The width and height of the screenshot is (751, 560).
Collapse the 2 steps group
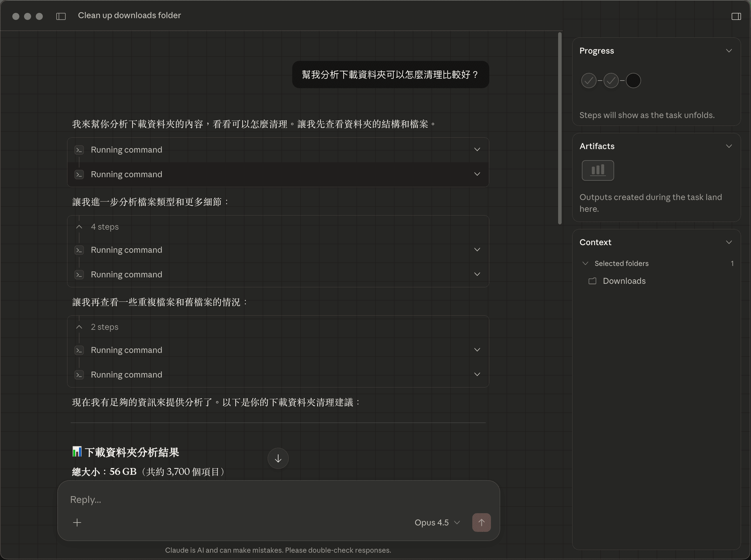(x=79, y=327)
